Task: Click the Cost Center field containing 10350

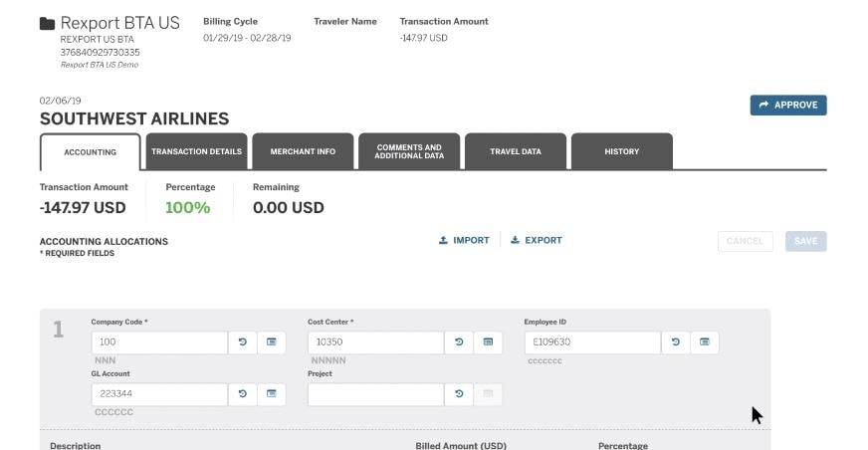Action: tap(375, 342)
